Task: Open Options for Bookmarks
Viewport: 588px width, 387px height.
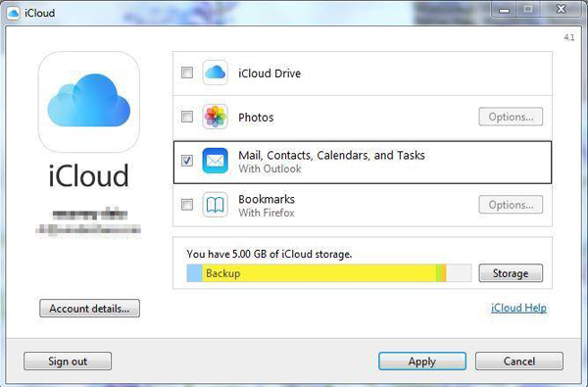Action: pos(511,205)
